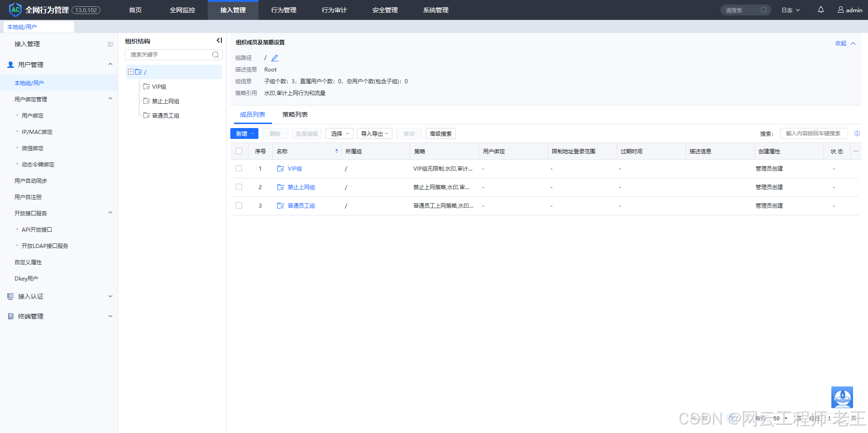The width and height of the screenshot is (868, 433).
Task: Open the 行为管理 top menu
Action: 284,10
